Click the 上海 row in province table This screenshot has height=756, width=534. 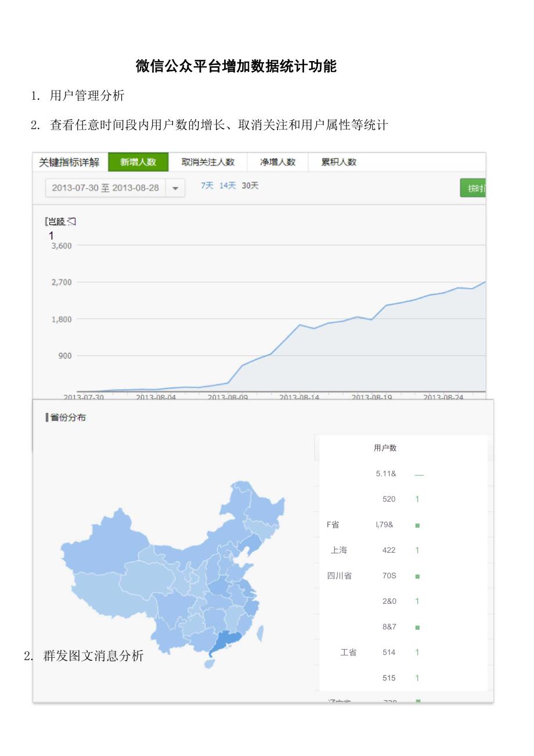[x=339, y=550]
